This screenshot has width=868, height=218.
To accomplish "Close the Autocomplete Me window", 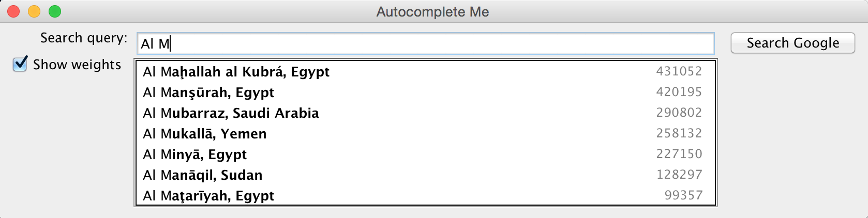I will [x=14, y=11].
